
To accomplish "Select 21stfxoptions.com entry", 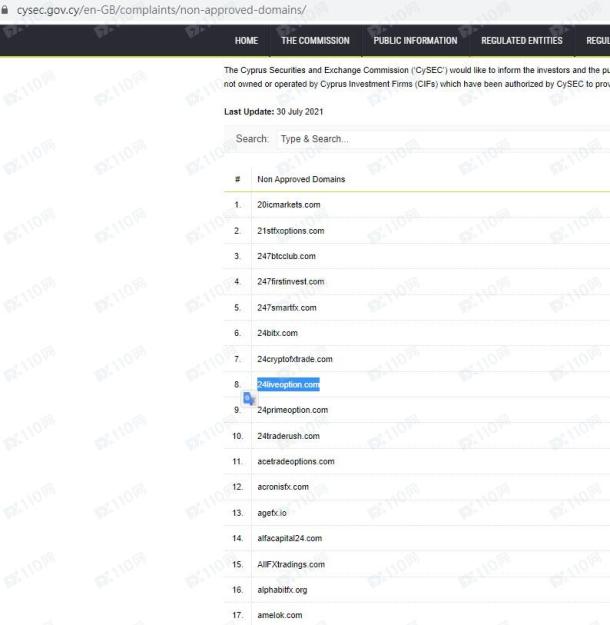I will click(x=291, y=231).
